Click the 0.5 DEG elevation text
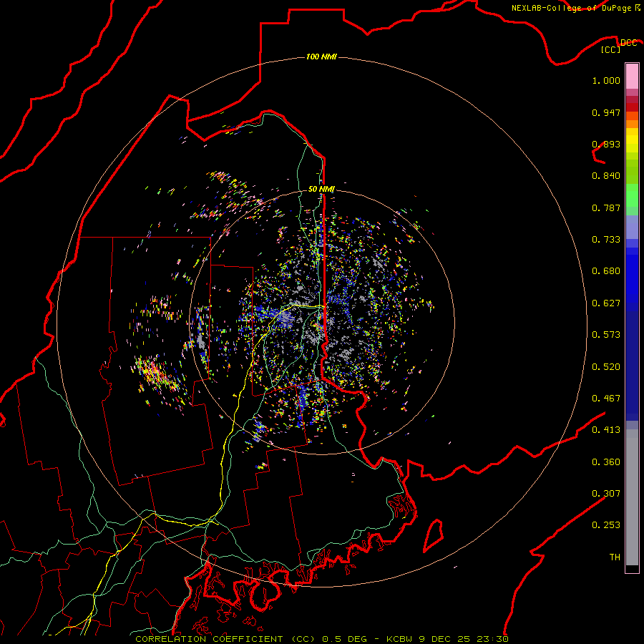The height and width of the screenshot is (644, 644). click(345, 639)
